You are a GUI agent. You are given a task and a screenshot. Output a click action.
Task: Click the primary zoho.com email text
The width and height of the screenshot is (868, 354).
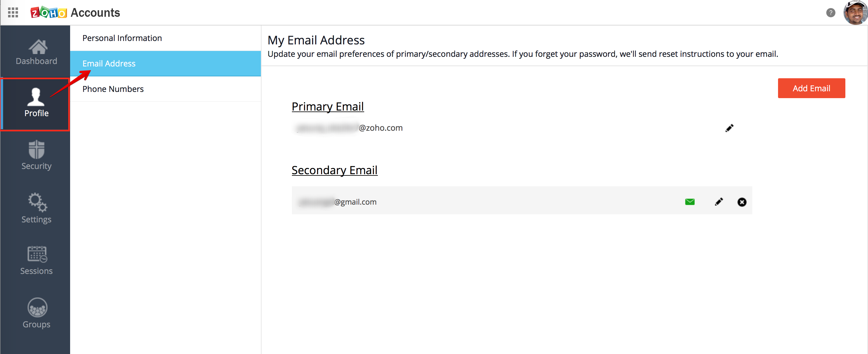(x=349, y=128)
